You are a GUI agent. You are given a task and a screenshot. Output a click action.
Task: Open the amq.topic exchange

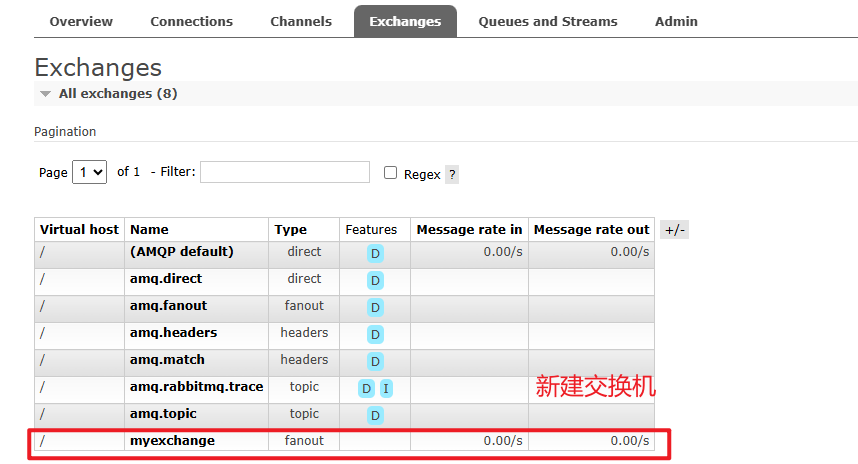pyautogui.click(x=163, y=414)
